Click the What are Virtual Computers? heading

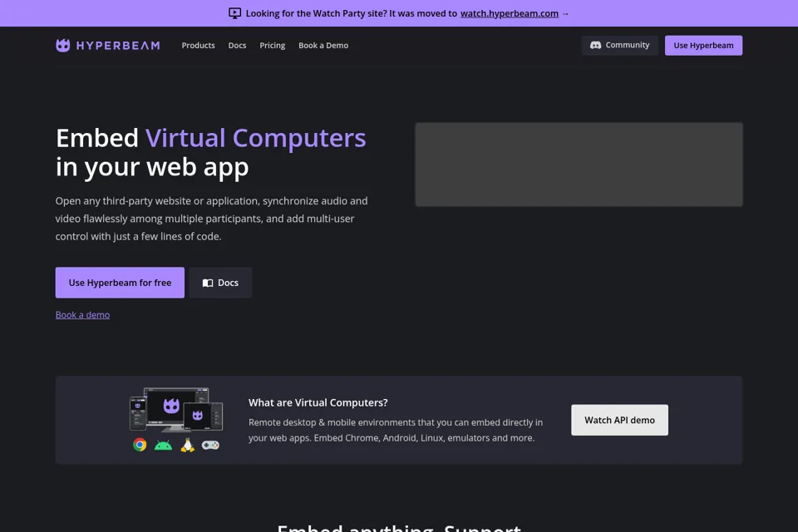click(318, 402)
